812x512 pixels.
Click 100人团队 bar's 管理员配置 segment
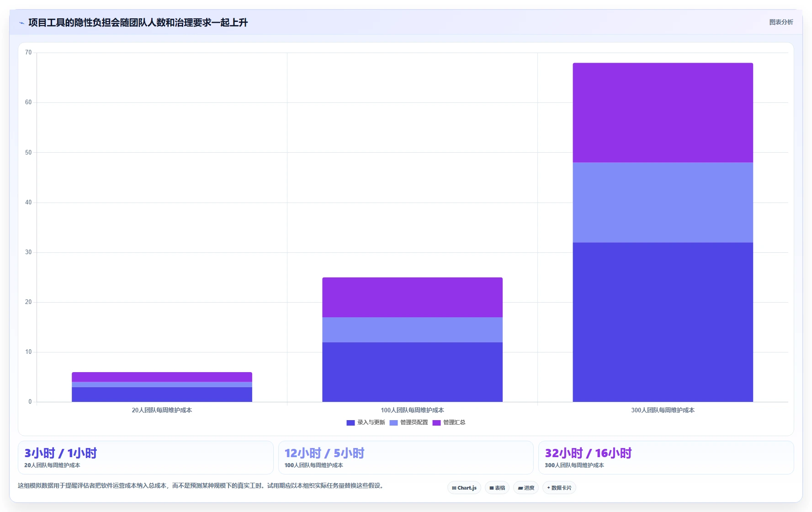point(412,330)
